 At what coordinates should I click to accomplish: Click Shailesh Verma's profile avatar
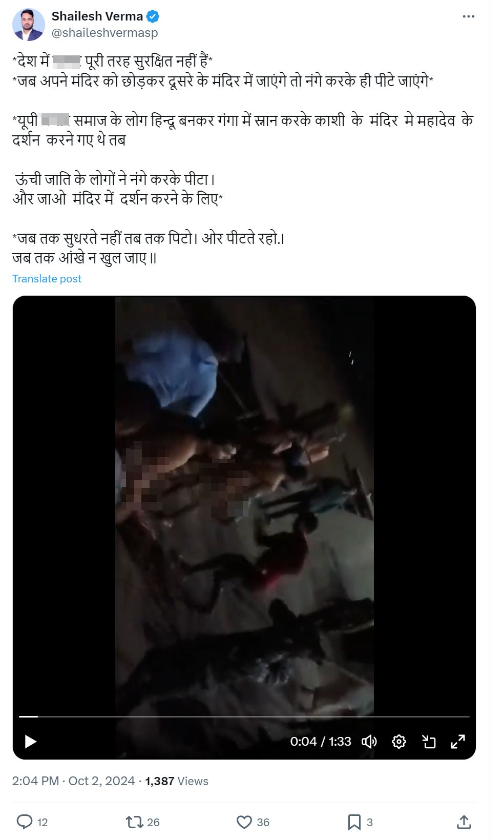[29, 25]
